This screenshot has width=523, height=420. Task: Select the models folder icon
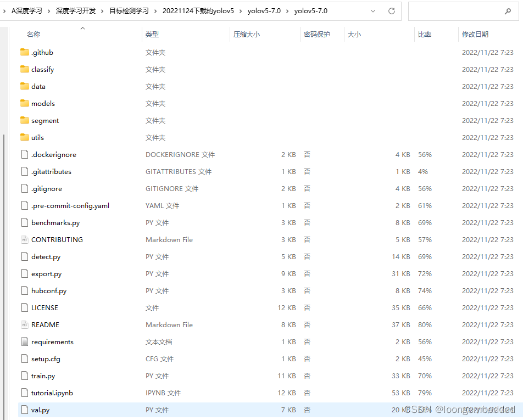(x=24, y=103)
